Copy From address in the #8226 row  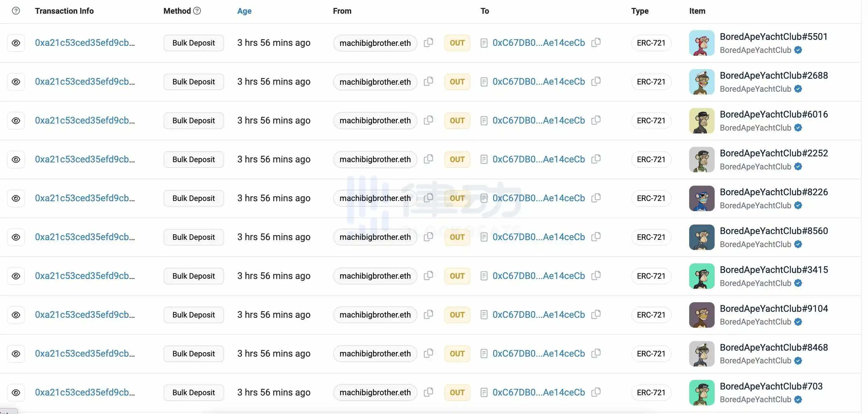click(x=428, y=198)
